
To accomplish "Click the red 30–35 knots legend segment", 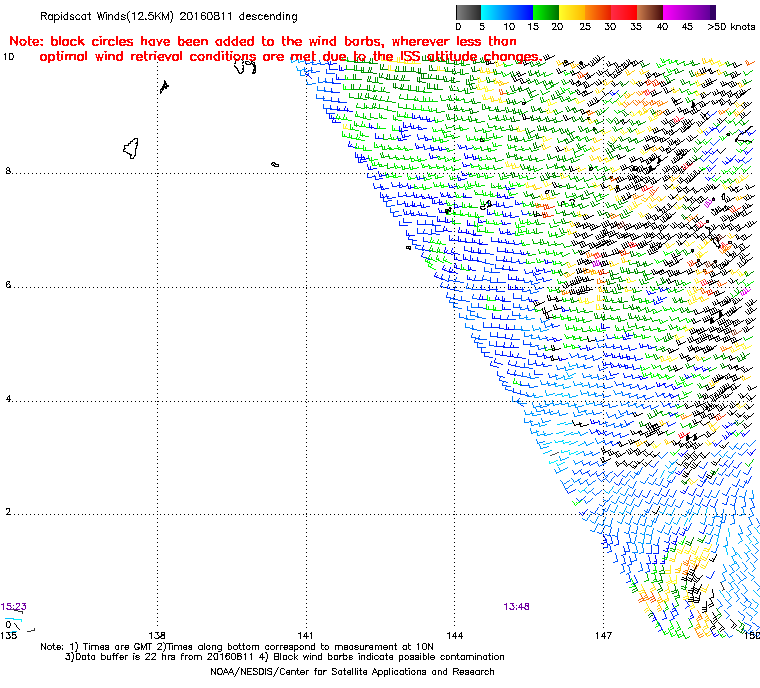I will [624, 12].
